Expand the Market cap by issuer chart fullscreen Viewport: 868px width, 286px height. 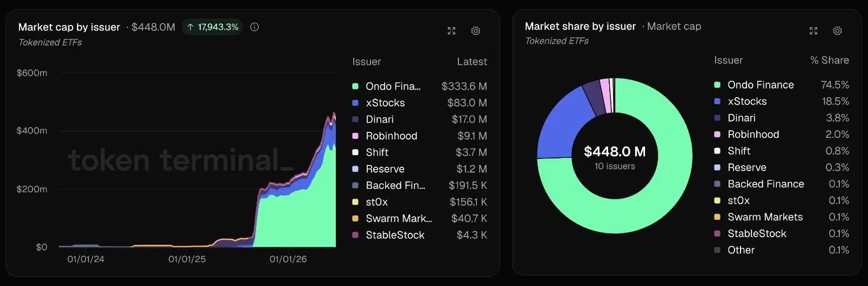point(451,31)
